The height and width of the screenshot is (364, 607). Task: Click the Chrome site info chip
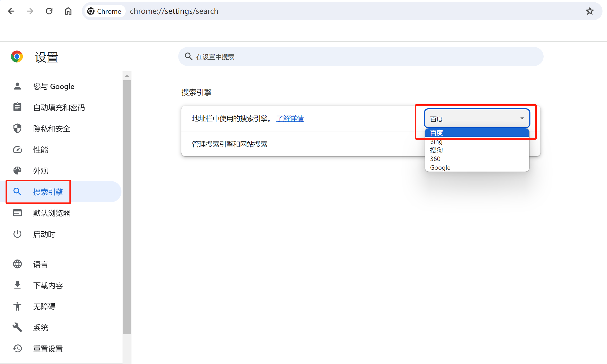click(x=105, y=11)
